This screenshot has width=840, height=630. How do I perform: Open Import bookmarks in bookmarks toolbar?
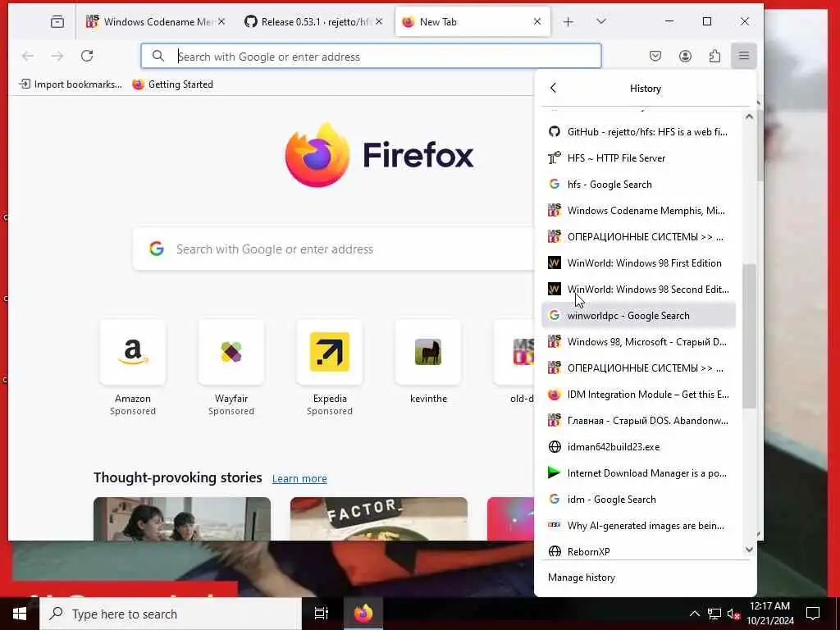[x=71, y=84]
